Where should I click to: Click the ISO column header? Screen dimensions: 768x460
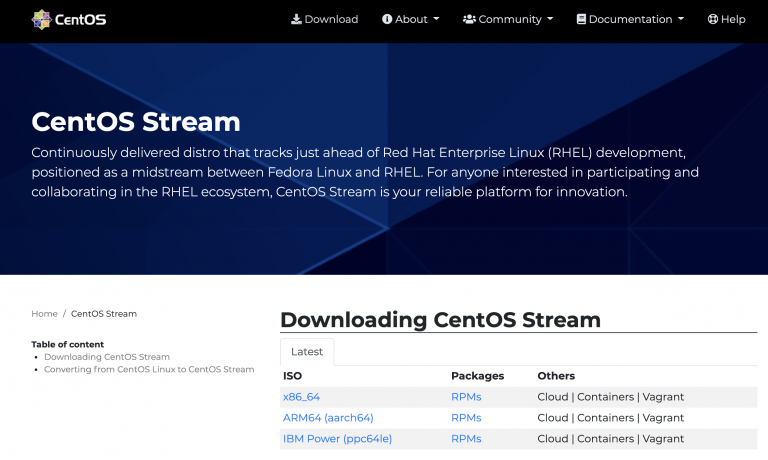click(x=292, y=376)
